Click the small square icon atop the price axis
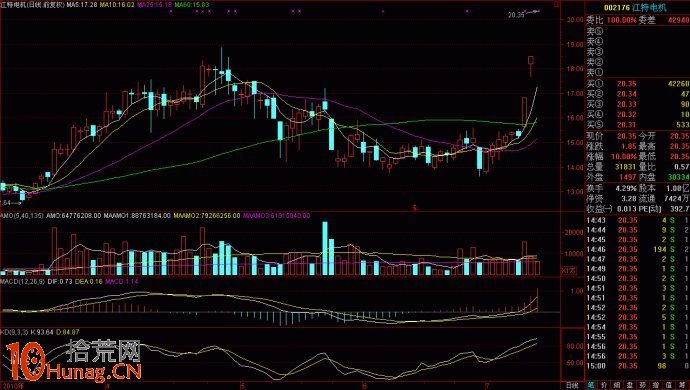The width and height of the screenshot is (690, 390). pyautogui.click(x=557, y=5)
